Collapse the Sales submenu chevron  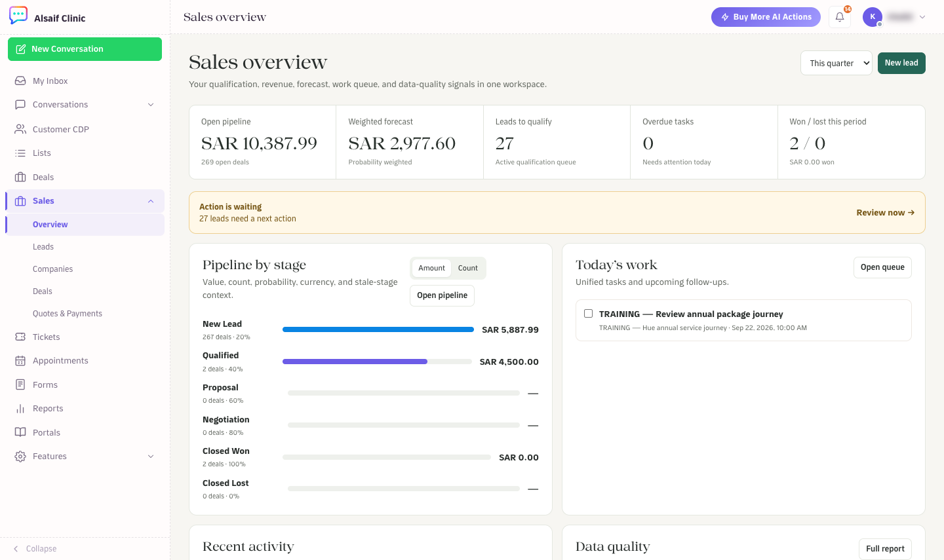(151, 201)
